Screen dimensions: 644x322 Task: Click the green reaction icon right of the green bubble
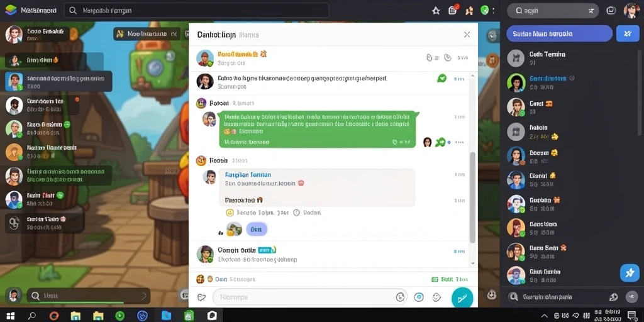pos(440,142)
